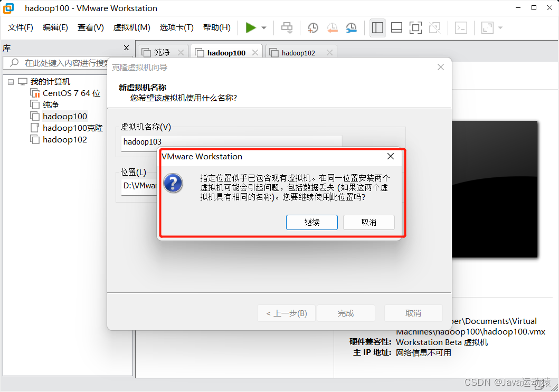Click the 上一步(B) wizard button
Viewport: 559px width, 392px height.
coord(287,313)
